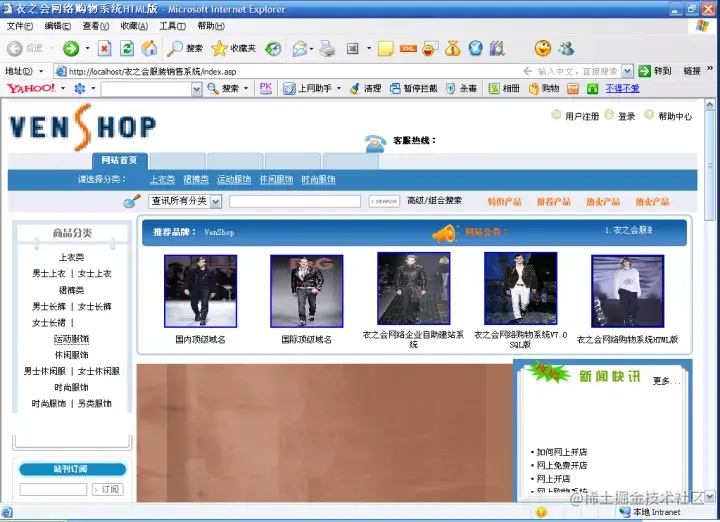Click the customer hotline telephone icon
720x522 pixels.
(x=375, y=143)
